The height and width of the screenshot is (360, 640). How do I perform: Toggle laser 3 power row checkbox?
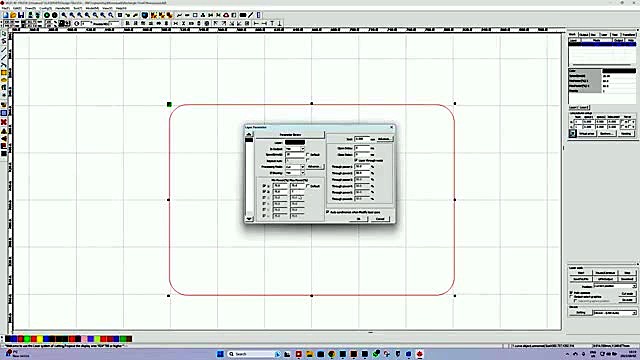click(264, 198)
